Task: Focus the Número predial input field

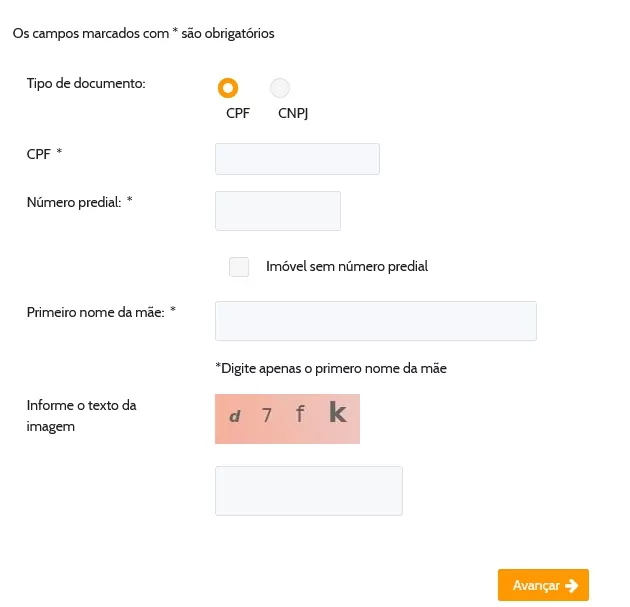Action: coord(278,211)
